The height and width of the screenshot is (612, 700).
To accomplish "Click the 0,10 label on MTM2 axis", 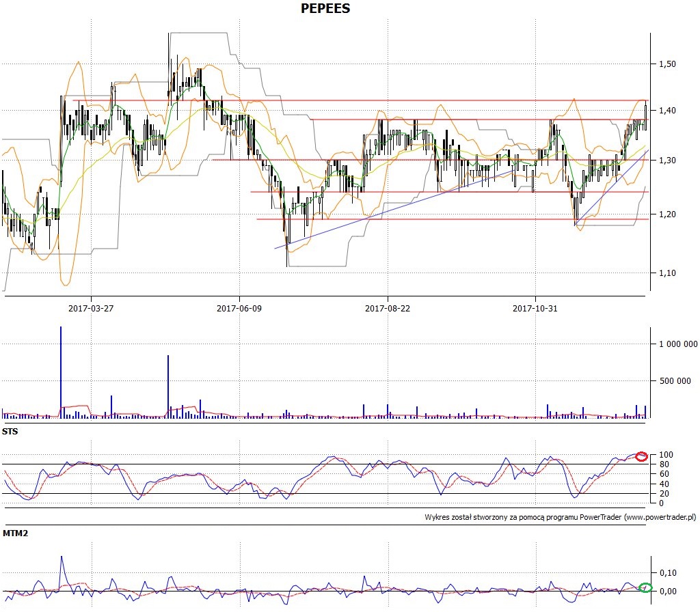I will click(x=668, y=572).
